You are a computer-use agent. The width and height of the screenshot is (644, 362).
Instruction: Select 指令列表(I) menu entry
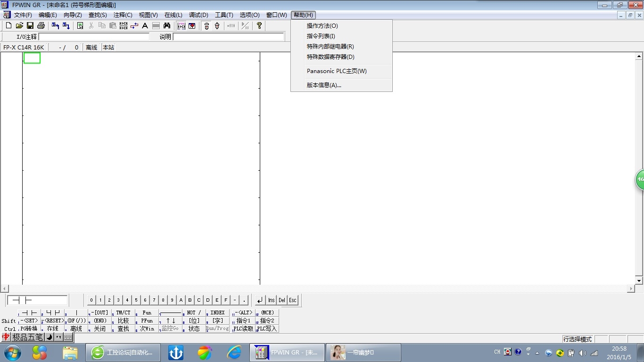(341, 36)
